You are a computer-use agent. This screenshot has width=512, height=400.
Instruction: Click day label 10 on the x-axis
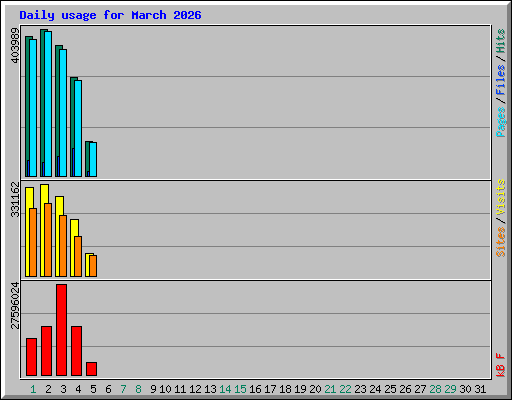pyautogui.click(x=165, y=389)
